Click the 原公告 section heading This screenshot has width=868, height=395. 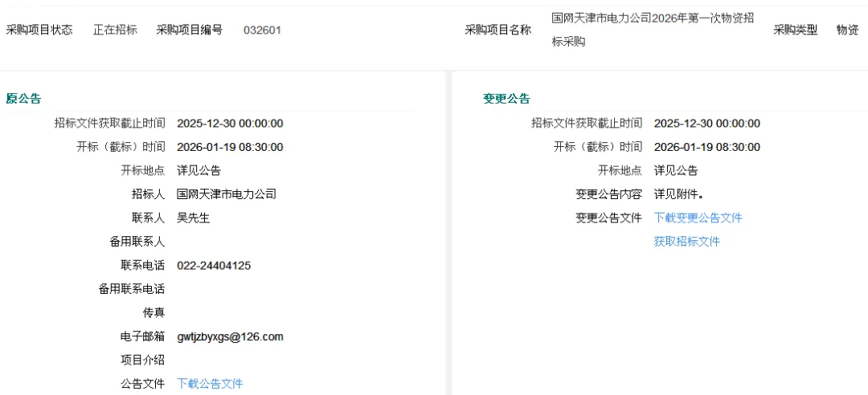point(23,99)
